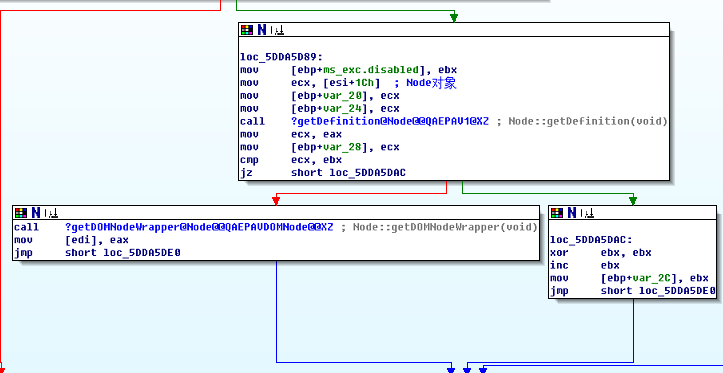
Task: Click the cmp ecx, ebx instruction
Action: [291, 160]
